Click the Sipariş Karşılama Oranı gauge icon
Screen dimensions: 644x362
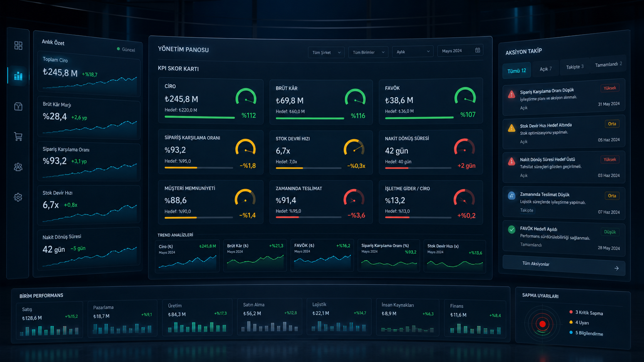tap(245, 148)
